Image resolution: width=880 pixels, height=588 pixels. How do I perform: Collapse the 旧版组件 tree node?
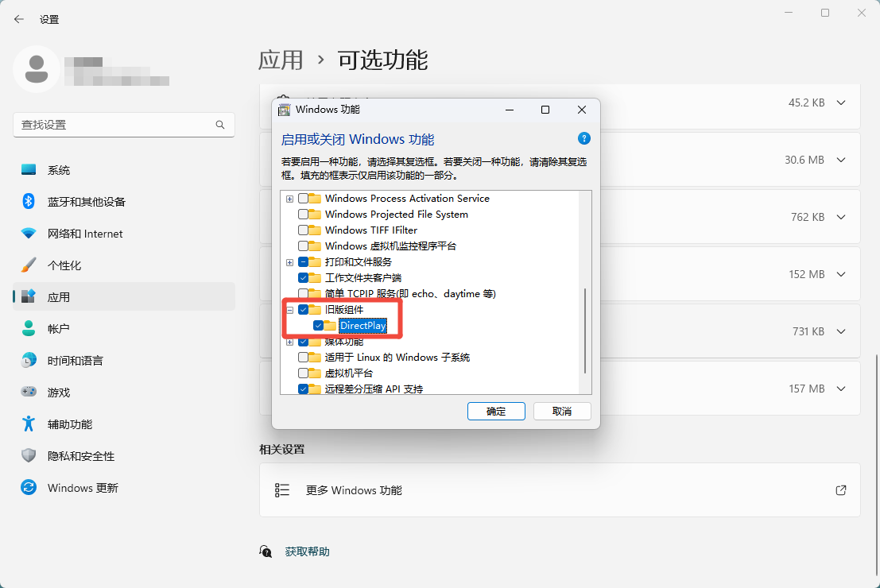tap(289, 310)
